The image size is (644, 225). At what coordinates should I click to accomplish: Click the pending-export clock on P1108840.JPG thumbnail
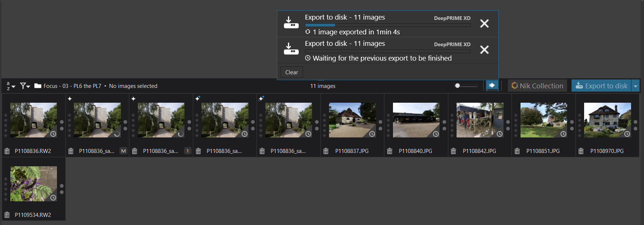[436, 134]
